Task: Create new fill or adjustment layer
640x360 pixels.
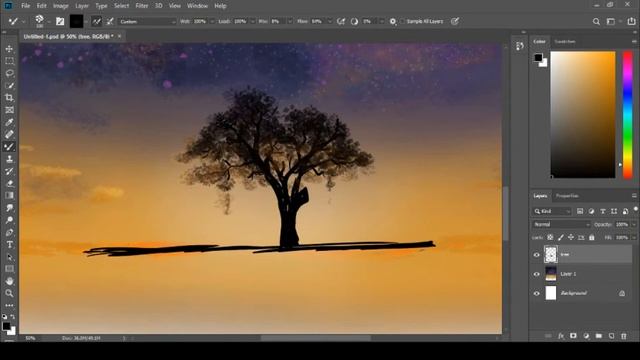Action: coord(587,336)
